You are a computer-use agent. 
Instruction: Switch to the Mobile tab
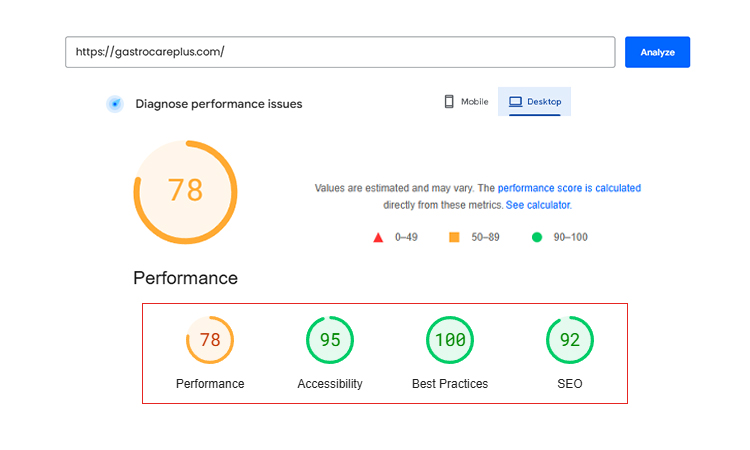pos(466,101)
